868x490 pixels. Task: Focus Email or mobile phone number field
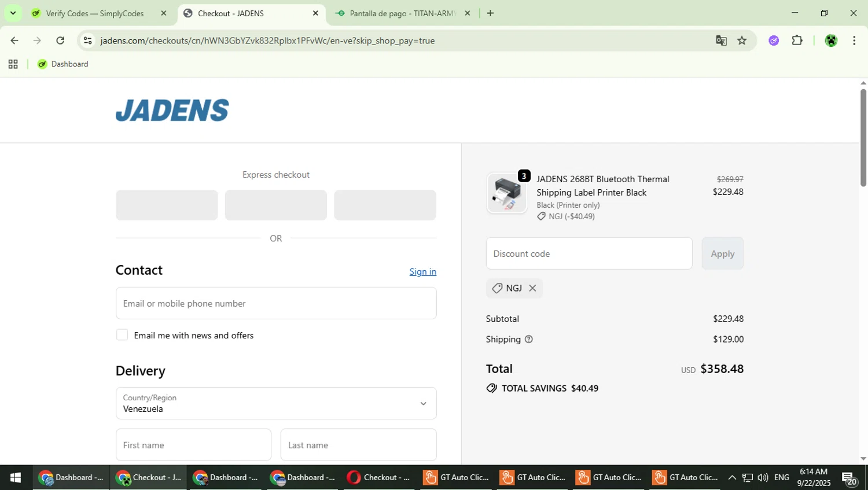pyautogui.click(x=276, y=303)
